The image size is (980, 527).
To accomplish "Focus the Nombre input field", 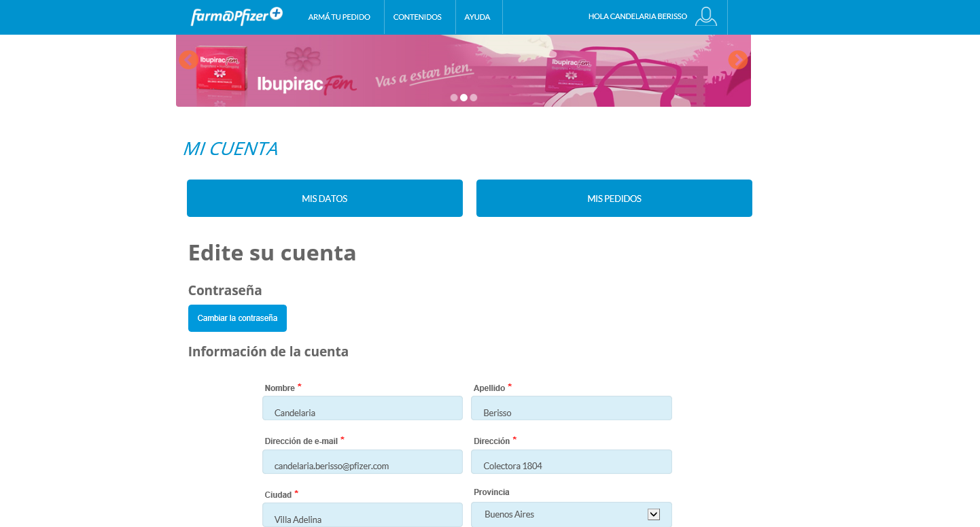I will (x=362, y=408).
